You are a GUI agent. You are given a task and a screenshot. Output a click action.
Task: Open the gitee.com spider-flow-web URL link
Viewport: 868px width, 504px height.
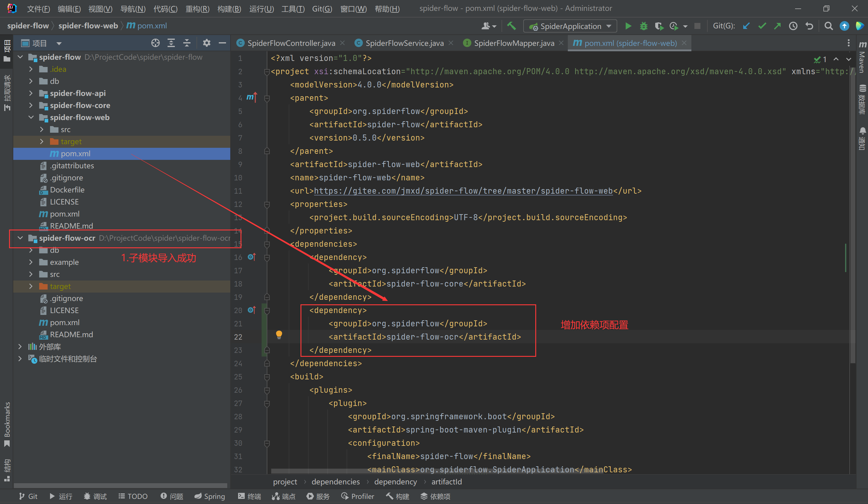(463, 191)
